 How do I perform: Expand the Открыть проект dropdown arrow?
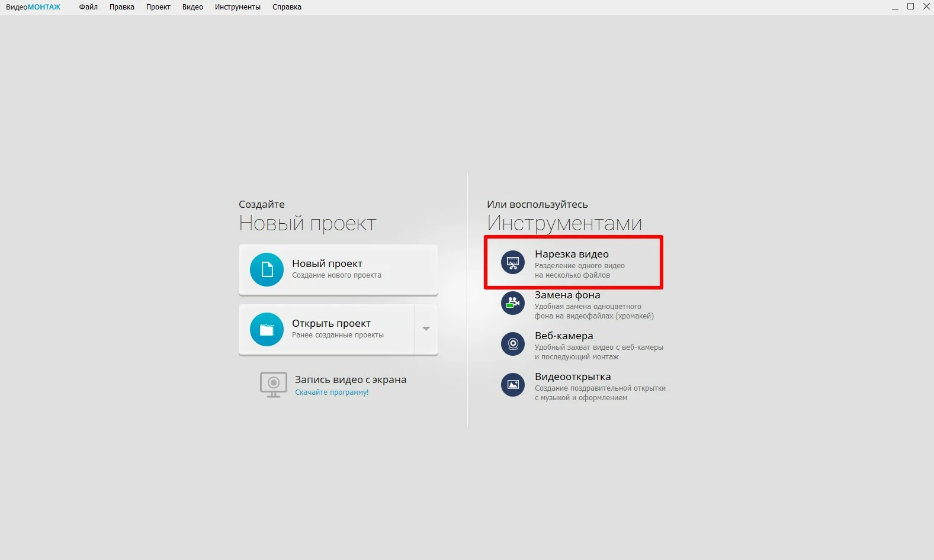[426, 329]
